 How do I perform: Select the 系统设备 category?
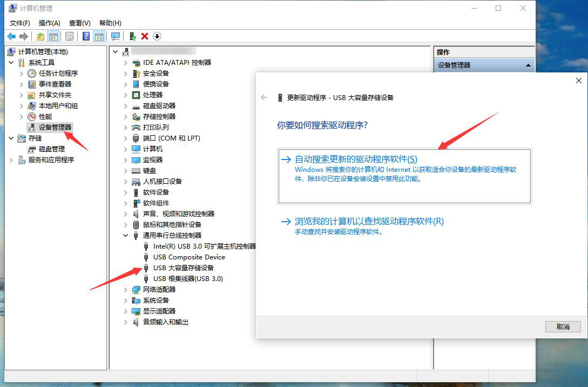pos(156,301)
